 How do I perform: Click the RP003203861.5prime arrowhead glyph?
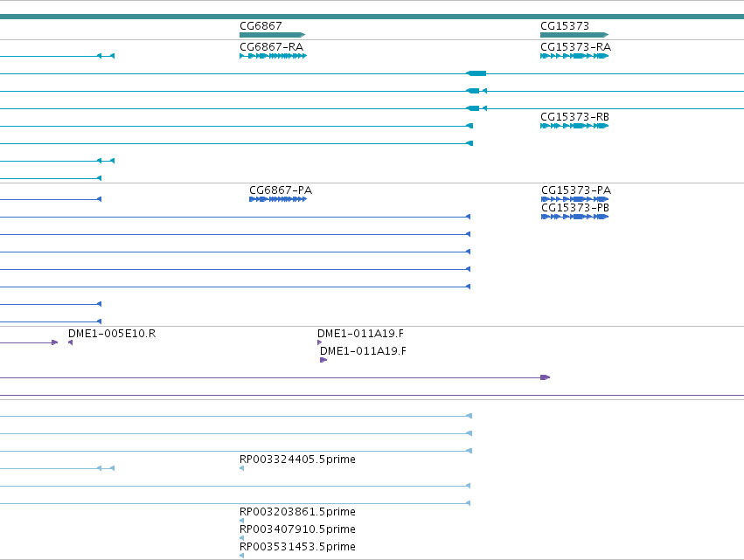[x=241, y=521]
